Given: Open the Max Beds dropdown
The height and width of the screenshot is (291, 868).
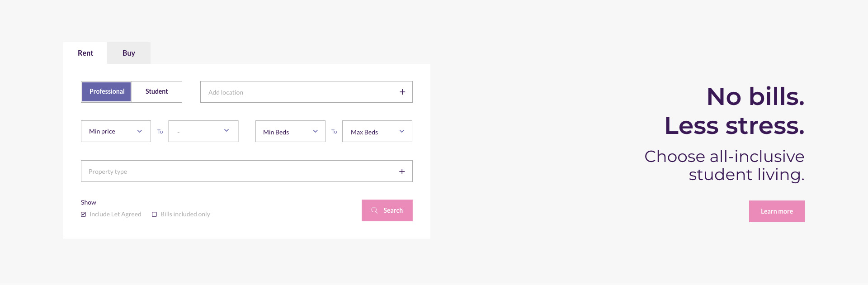Looking at the screenshot, I should point(377,131).
